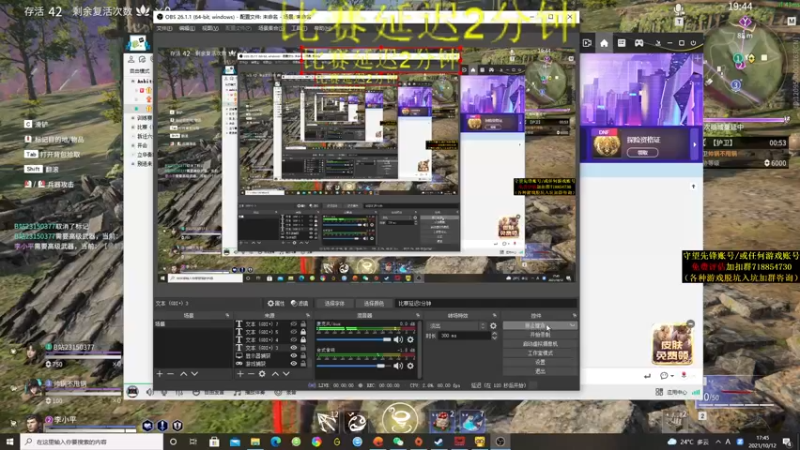Open Home icon in right side panel
The width and height of the screenshot is (800, 450).
coord(604,43)
